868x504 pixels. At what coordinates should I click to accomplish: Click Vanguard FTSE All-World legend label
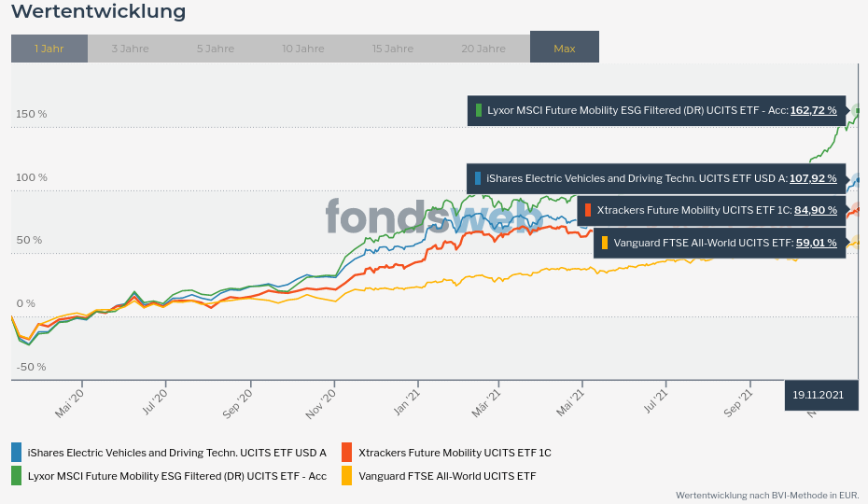click(447, 476)
